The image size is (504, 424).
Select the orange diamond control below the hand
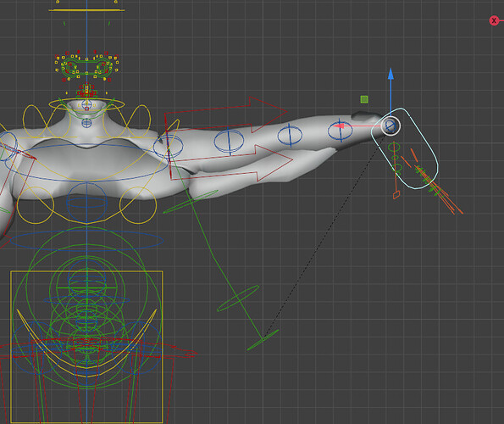[x=396, y=195]
